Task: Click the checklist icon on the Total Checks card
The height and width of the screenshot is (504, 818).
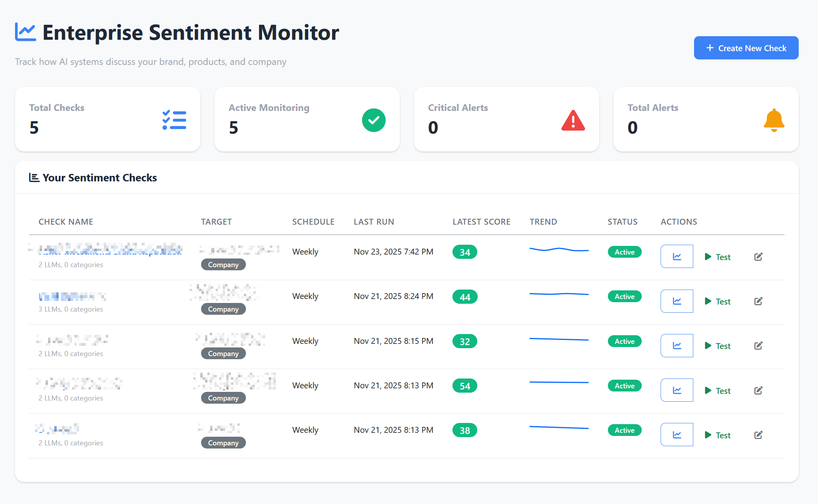Action: pos(174,120)
